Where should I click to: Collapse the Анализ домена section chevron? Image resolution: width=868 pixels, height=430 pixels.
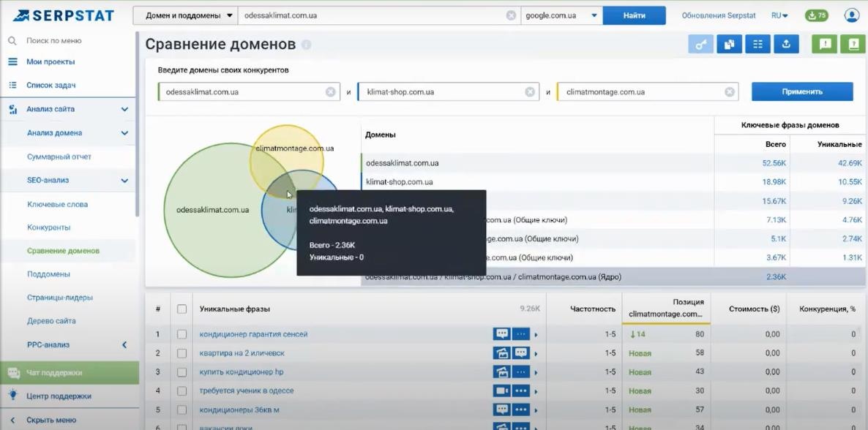[124, 133]
